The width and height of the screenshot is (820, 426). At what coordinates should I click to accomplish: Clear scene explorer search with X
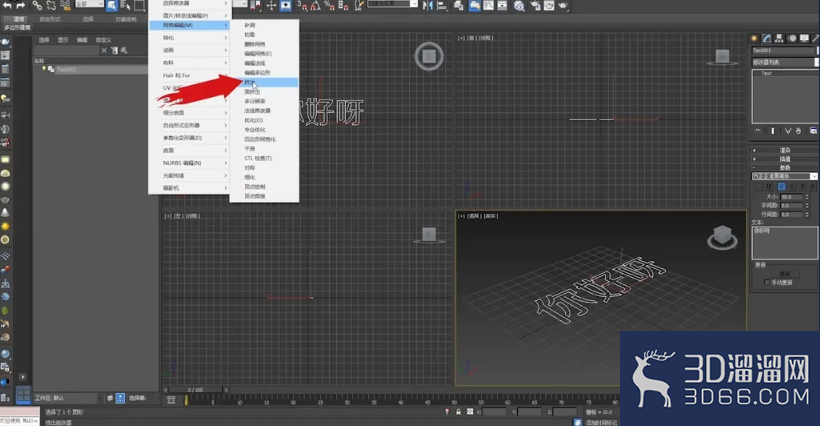[104, 50]
